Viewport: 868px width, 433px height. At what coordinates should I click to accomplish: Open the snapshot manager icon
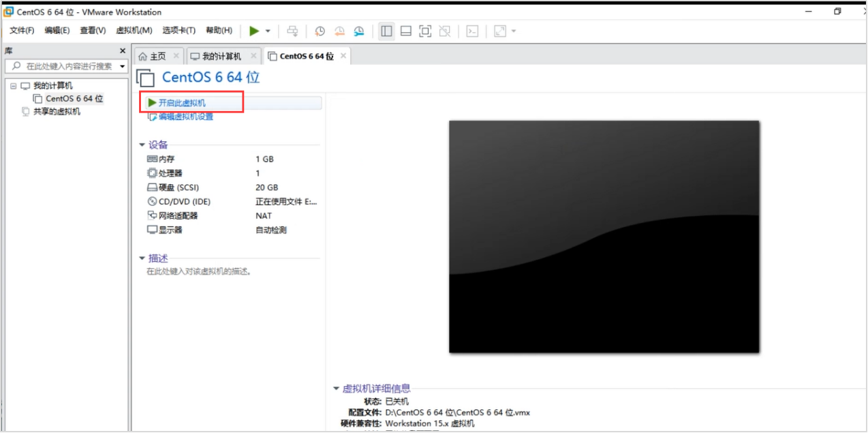tap(359, 31)
